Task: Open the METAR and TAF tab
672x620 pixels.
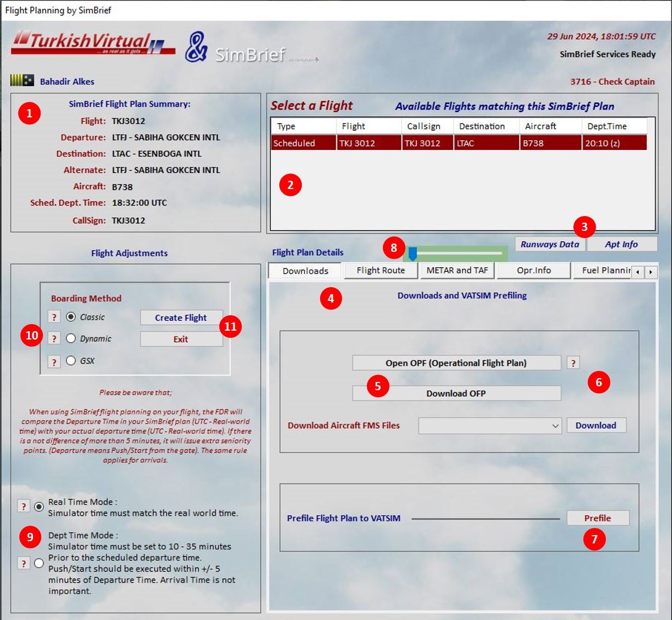Action: pos(457,270)
